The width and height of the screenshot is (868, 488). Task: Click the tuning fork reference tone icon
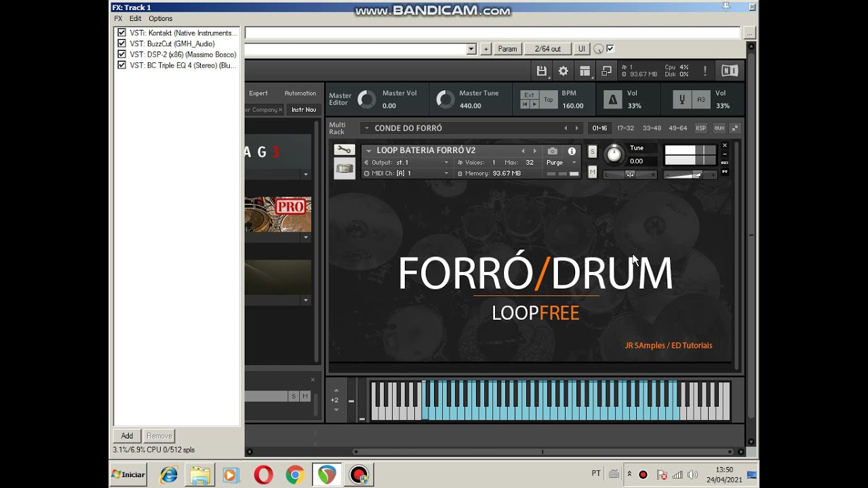(x=682, y=100)
